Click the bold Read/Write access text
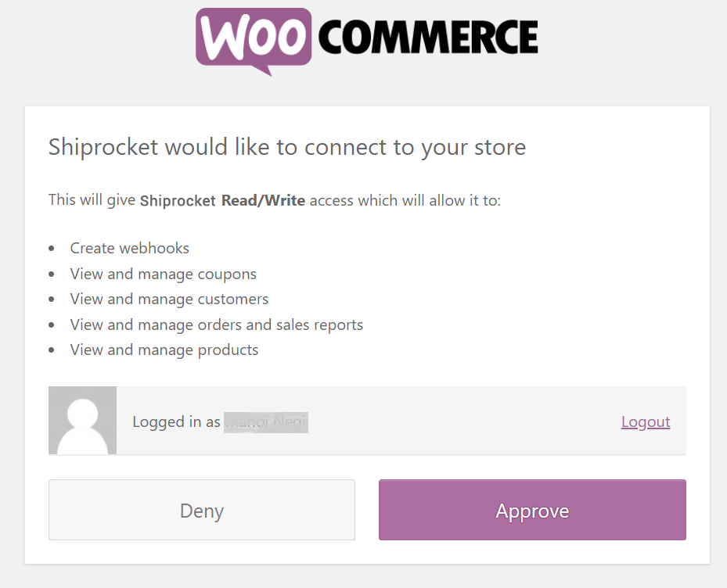 click(x=263, y=201)
